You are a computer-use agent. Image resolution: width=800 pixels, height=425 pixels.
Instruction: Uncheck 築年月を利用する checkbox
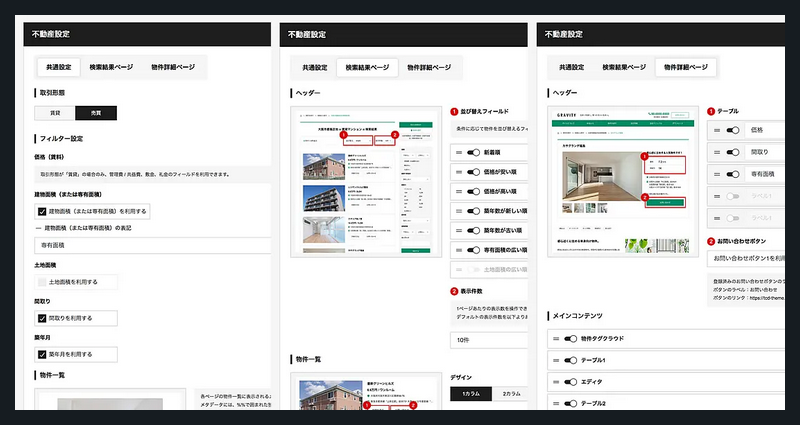point(42,354)
